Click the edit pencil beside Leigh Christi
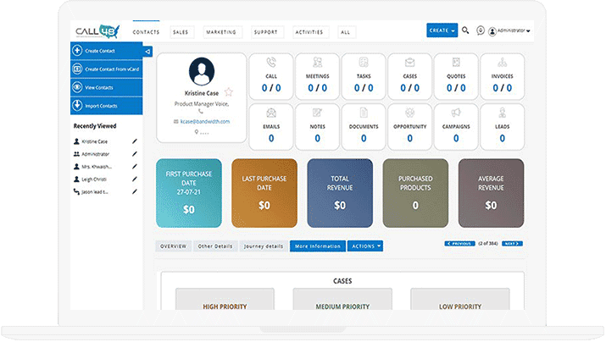 tap(134, 179)
